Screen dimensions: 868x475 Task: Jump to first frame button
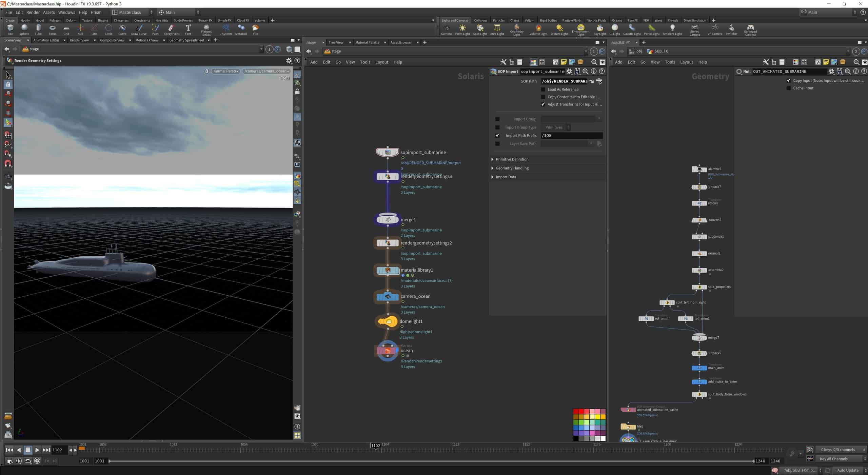[9, 450]
